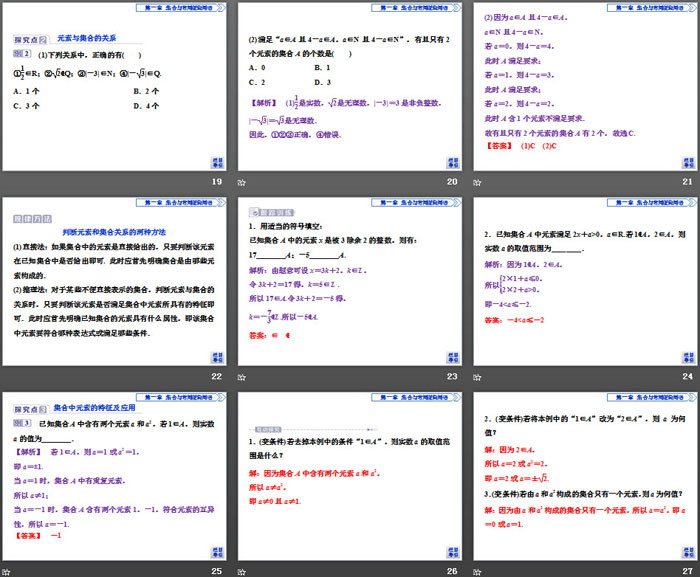Click the chapter header banner on slide 21

[x=652, y=8]
